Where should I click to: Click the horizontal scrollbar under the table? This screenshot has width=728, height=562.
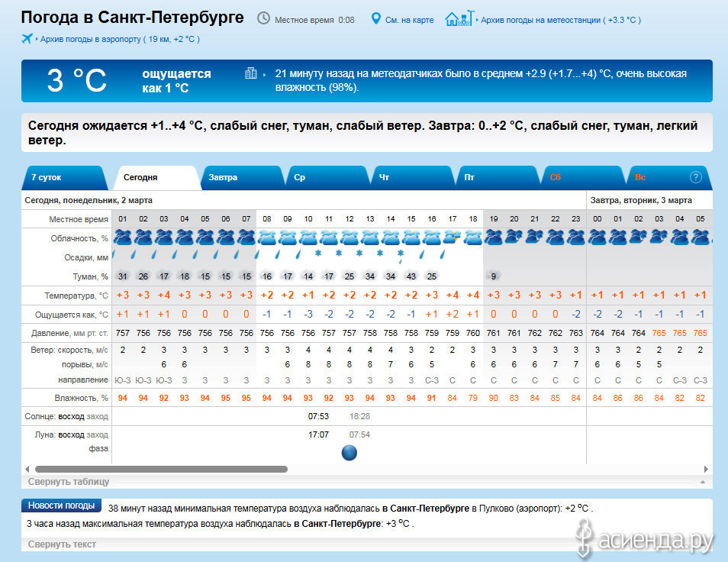(x=161, y=469)
